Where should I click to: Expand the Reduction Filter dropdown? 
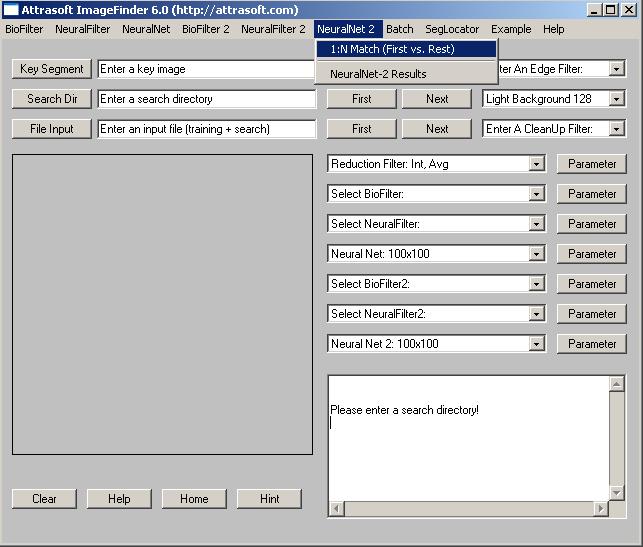[537, 164]
